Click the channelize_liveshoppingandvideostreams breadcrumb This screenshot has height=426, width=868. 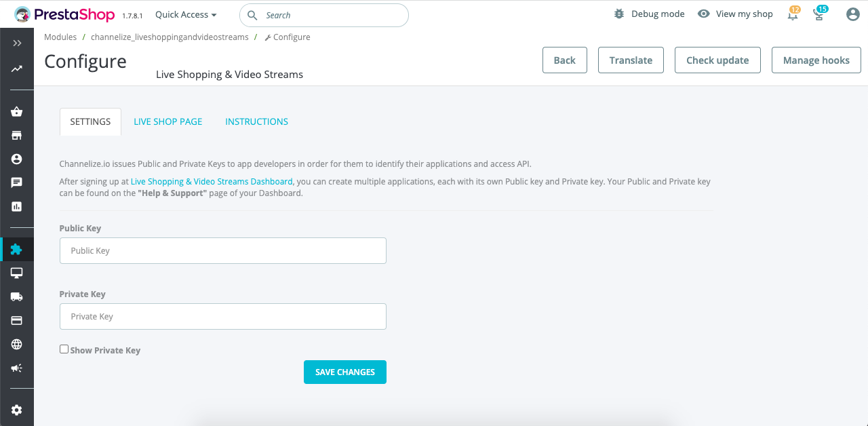tap(170, 37)
